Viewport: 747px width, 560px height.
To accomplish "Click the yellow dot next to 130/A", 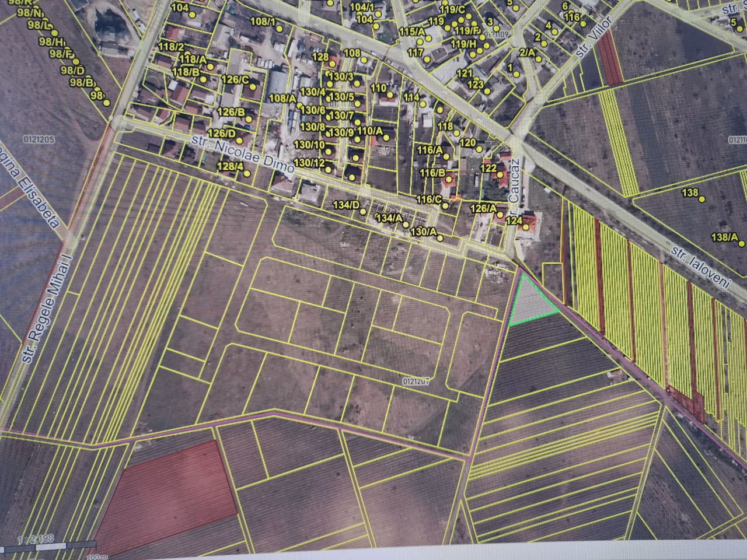I will (x=440, y=237).
